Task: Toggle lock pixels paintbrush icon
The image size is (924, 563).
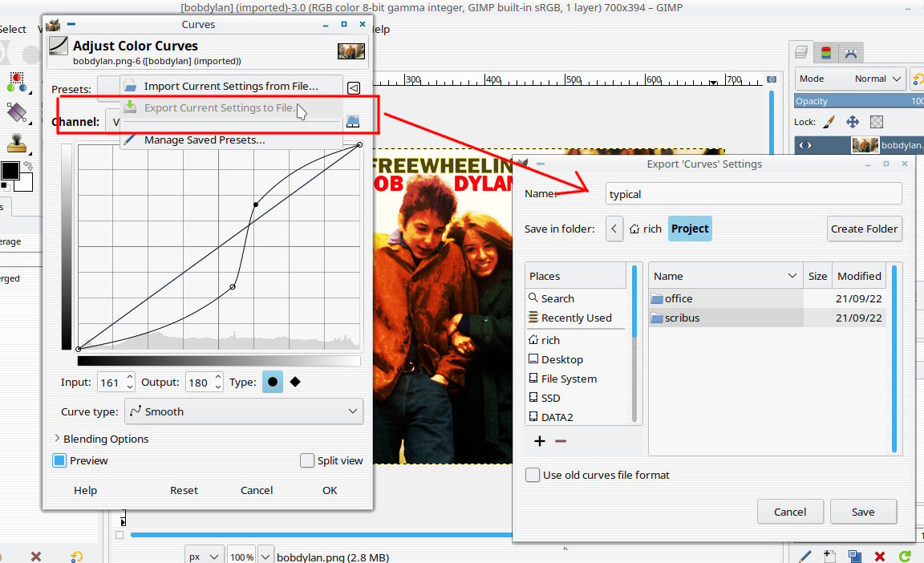Action: 829,122
